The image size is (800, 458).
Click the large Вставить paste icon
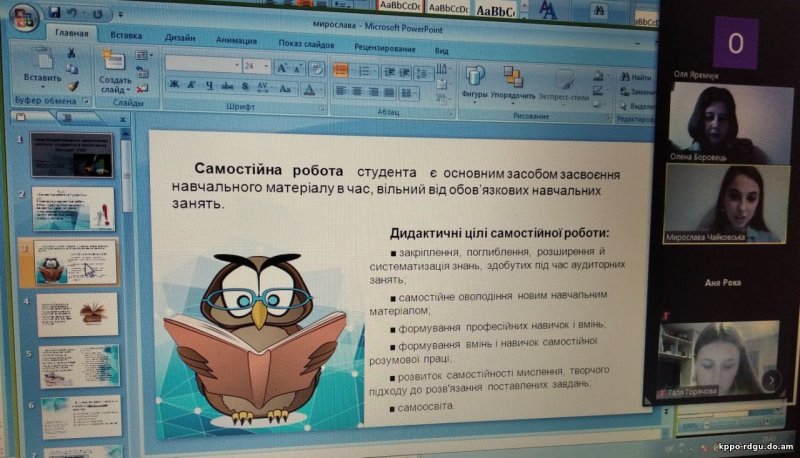coord(43,60)
